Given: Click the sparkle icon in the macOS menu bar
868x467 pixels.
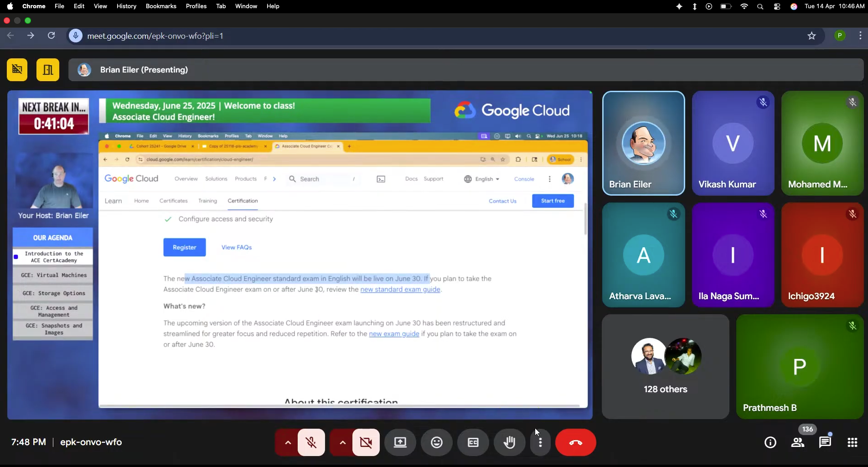Looking at the screenshot, I should coord(679,6).
